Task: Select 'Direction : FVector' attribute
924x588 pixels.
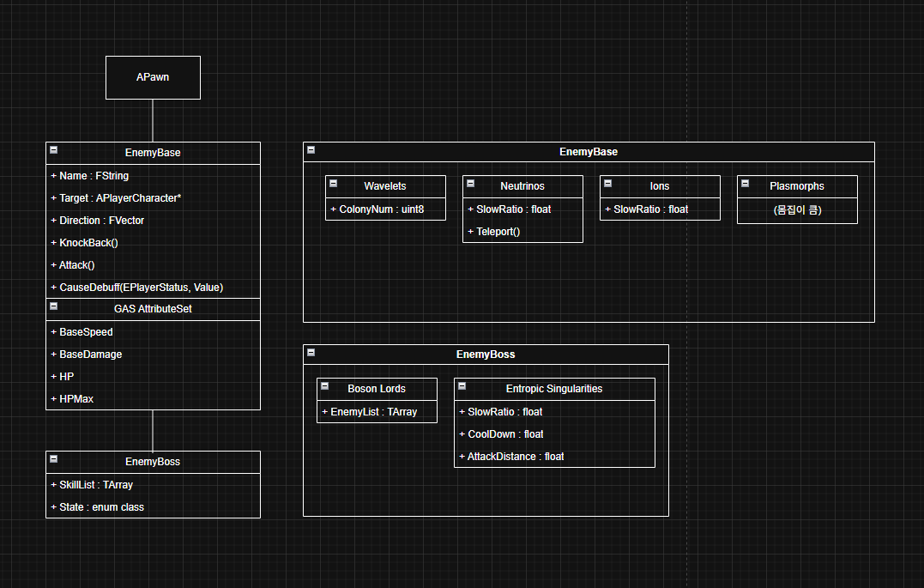Action: [154, 221]
